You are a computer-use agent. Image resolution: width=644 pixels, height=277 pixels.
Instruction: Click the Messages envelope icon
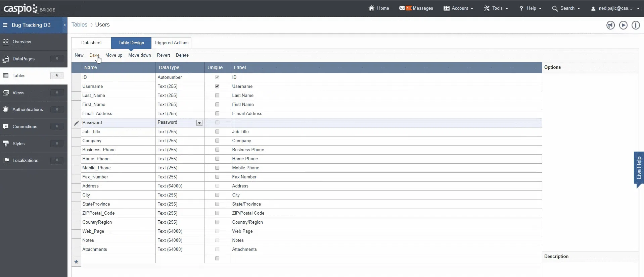tap(402, 8)
